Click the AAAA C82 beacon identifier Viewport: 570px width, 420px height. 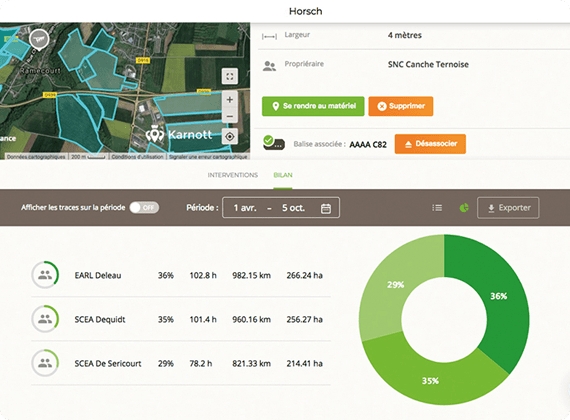coord(368,145)
